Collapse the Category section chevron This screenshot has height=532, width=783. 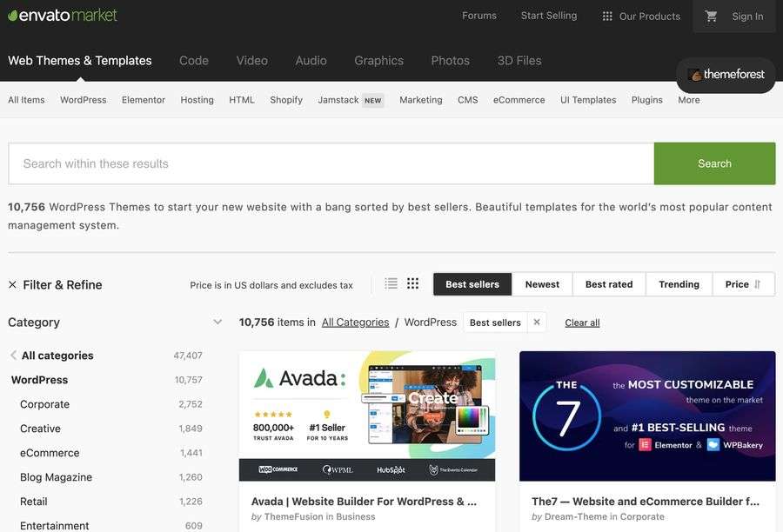click(x=217, y=322)
